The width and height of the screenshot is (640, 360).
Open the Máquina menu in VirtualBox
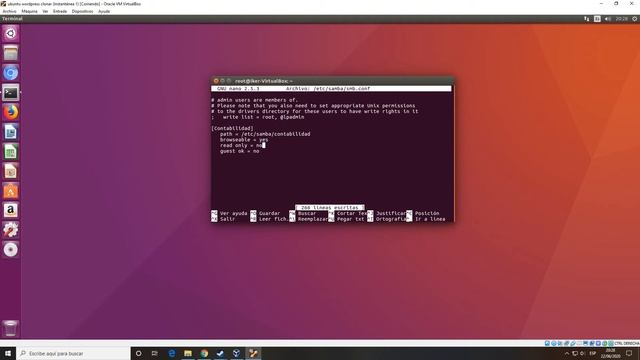pos(29,11)
